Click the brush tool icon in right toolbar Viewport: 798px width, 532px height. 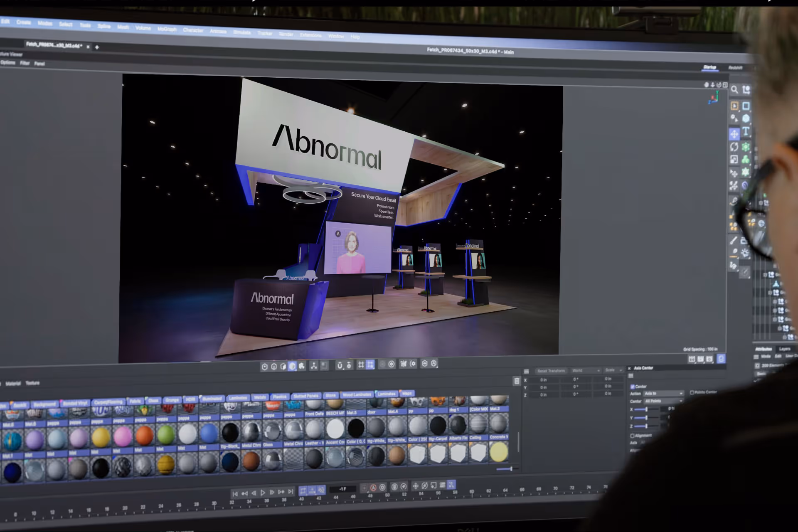(734, 240)
